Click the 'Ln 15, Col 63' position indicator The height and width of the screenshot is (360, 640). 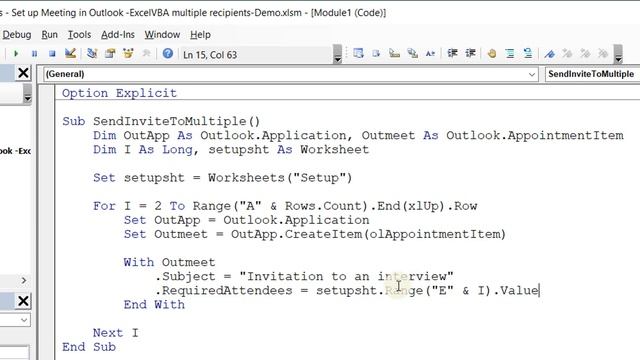point(210,55)
